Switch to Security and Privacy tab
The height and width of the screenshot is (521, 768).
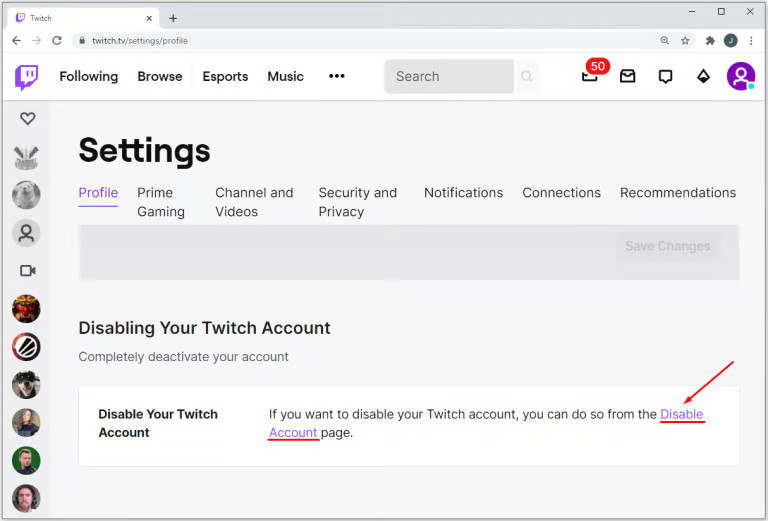(x=358, y=202)
